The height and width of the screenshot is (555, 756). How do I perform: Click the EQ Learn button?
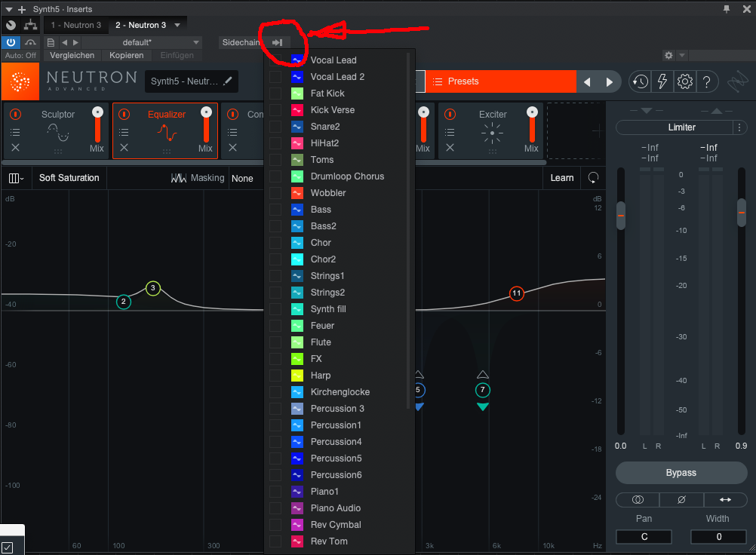[x=561, y=178]
